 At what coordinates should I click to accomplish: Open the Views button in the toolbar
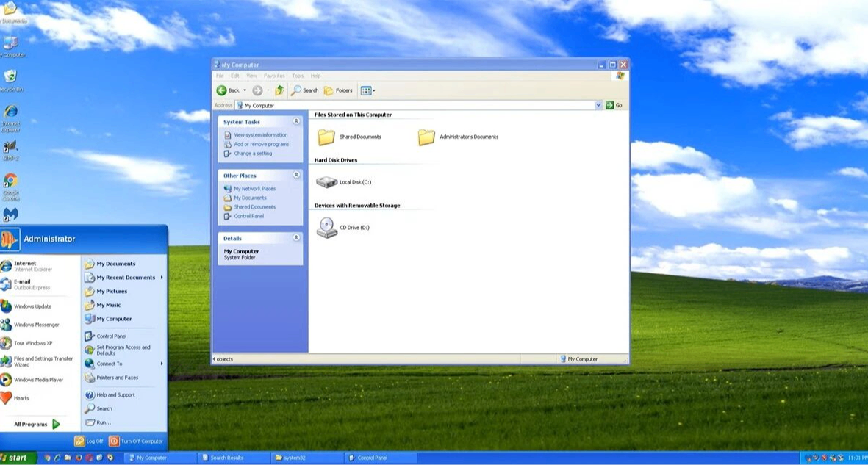point(367,90)
